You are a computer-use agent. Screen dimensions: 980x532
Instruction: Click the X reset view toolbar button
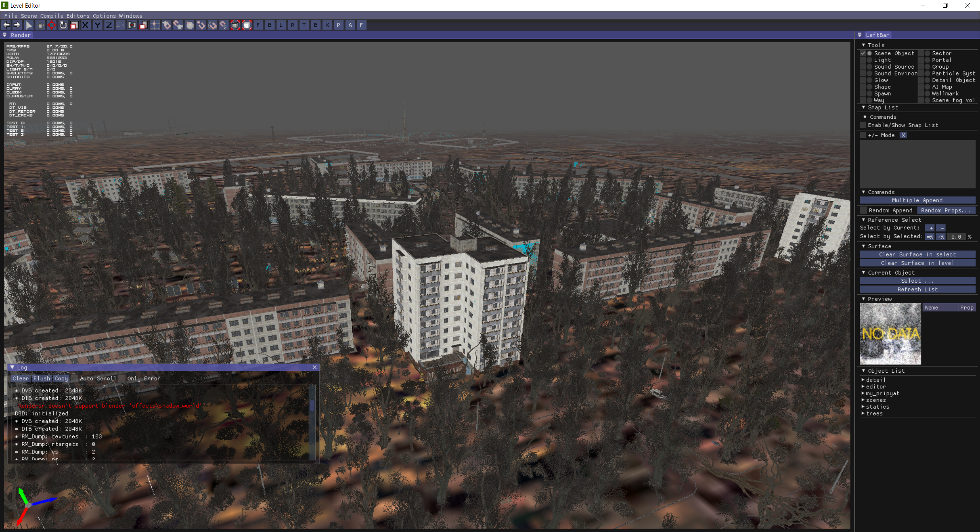(x=327, y=25)
